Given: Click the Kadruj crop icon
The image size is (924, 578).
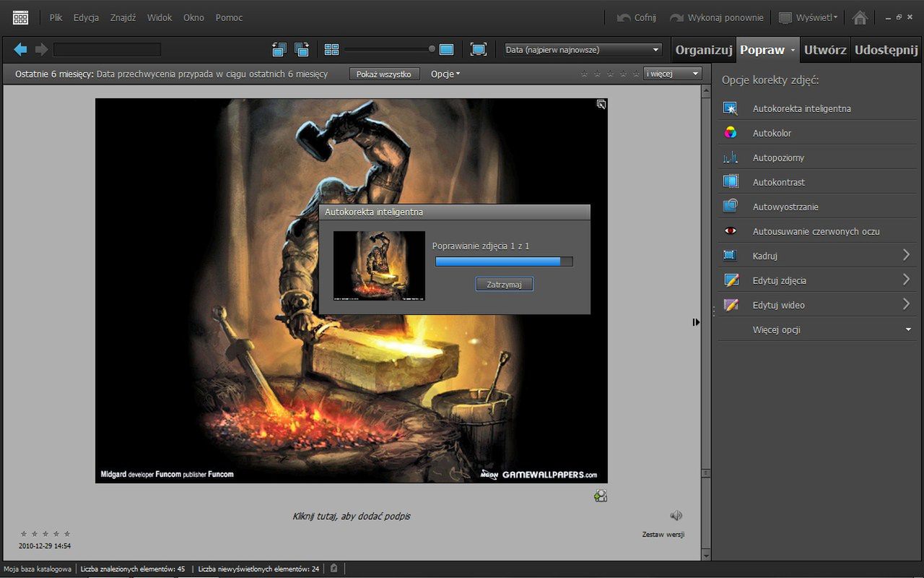Looking at the screenshot, I should [x=730, y=256].
